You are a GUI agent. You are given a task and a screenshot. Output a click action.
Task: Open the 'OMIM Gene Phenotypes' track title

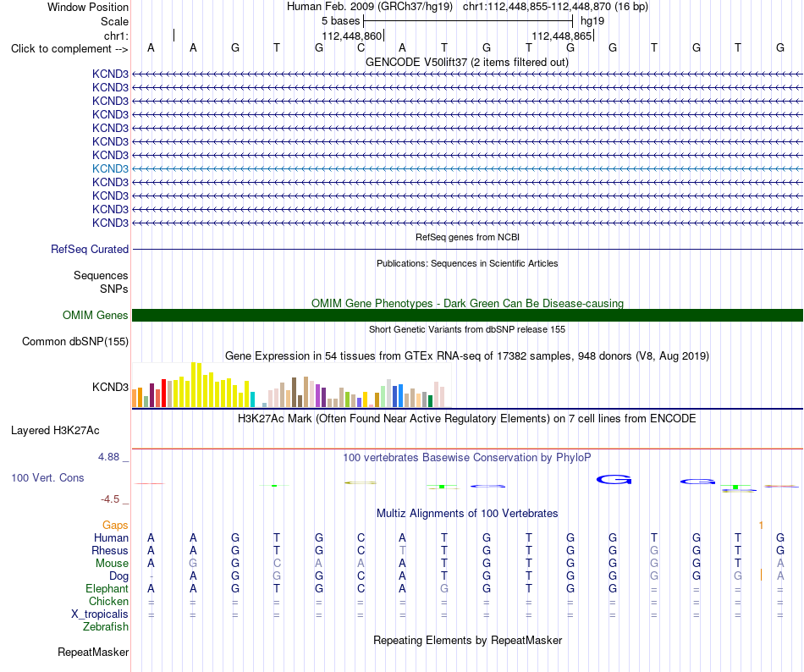coord(467,303)
